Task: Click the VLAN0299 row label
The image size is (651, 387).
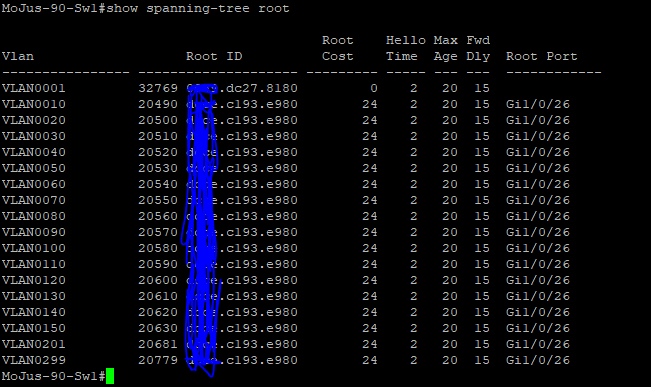Action: tap(34, 360)
